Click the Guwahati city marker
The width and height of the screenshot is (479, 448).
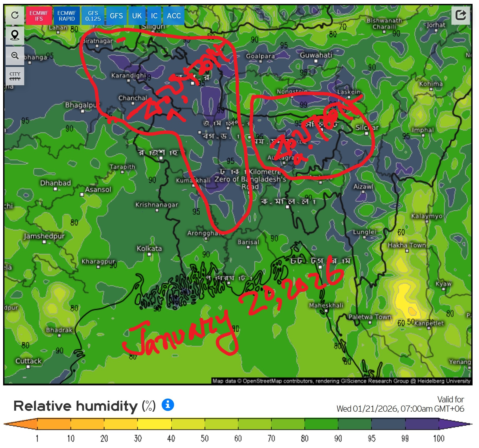click(316, 61)
